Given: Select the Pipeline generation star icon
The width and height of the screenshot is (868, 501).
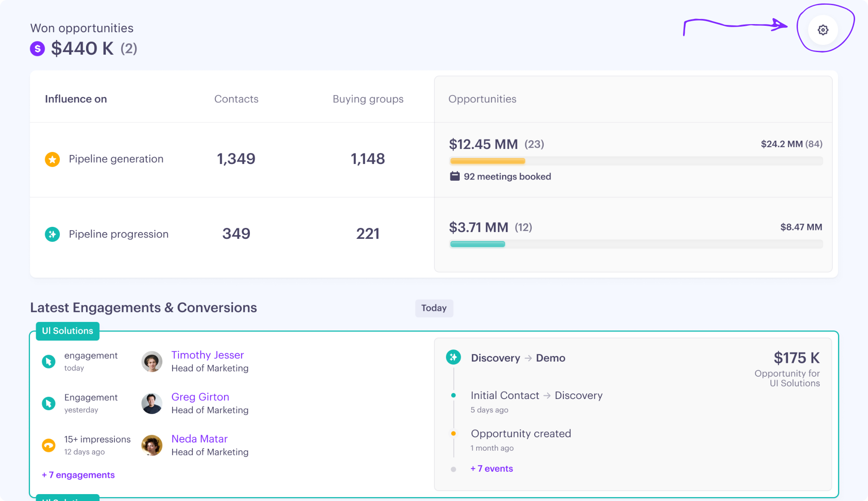Looking at the screenshot, I should (52, 159).
